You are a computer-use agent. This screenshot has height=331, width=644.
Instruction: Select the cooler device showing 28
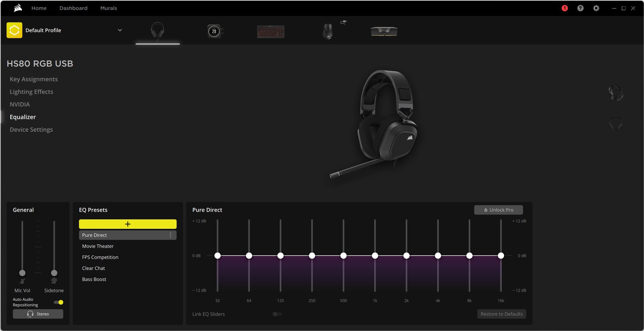pyautogui.click(x=215, y=31)
